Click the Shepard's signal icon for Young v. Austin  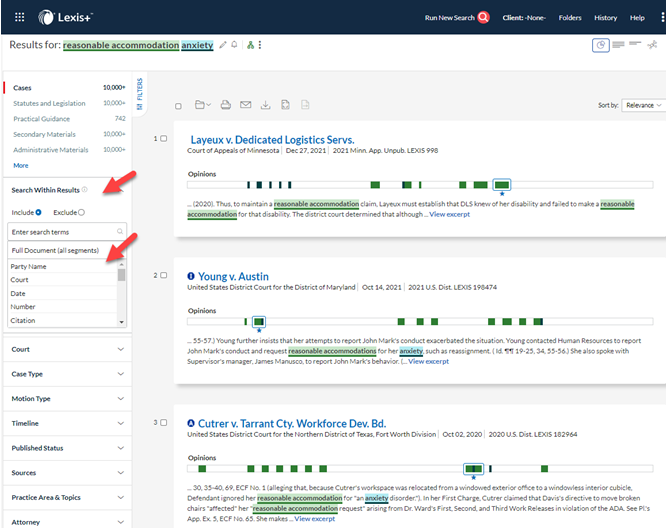click(191, 276)
